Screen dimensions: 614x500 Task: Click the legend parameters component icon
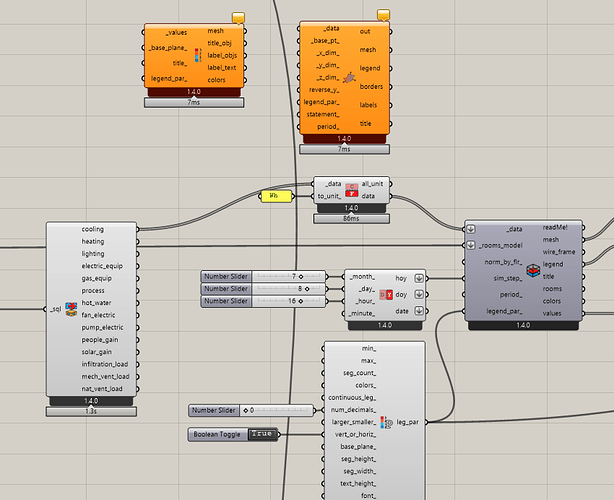(386, 422)
